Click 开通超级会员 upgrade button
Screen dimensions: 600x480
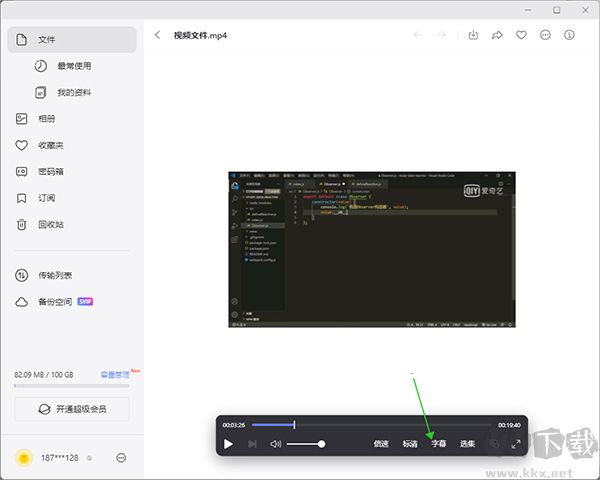[72, 409]
